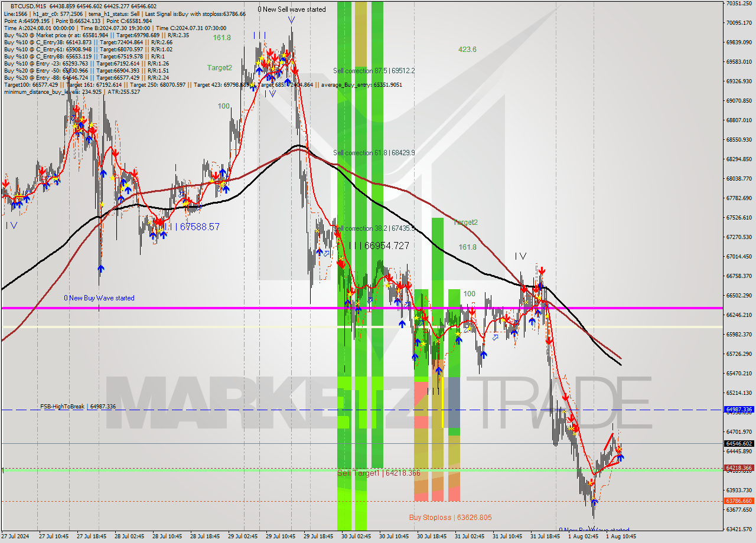This screenshot has width=756, height=543.
Task: Click the 70095.170 price axis label
Action: 739,23
